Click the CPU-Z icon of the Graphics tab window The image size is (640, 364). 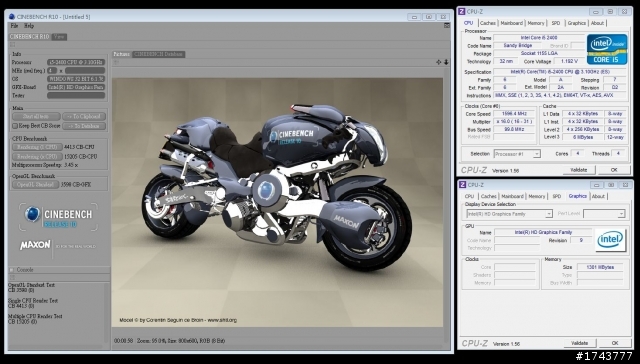[x=462, y=184]
